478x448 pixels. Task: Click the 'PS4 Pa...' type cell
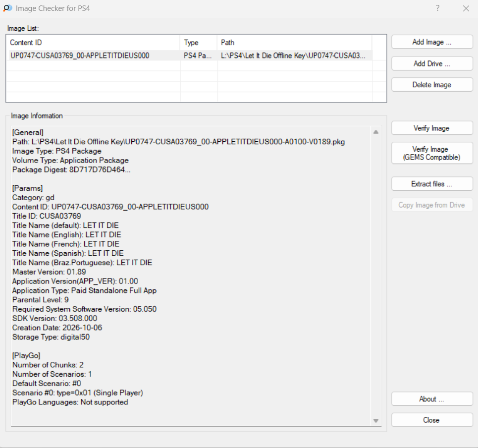(198, 56)
